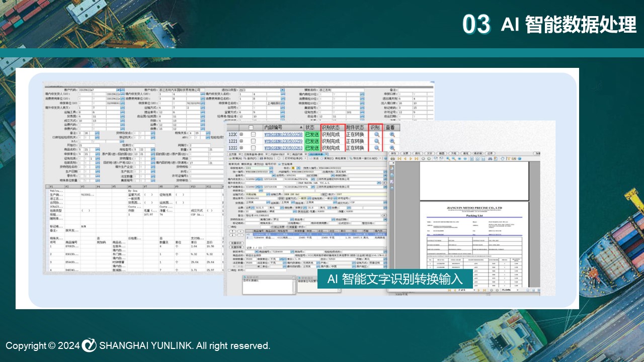Click the 查看 view icon in row 1221
This screenshot has height=362, width=644.
point(392,141)
